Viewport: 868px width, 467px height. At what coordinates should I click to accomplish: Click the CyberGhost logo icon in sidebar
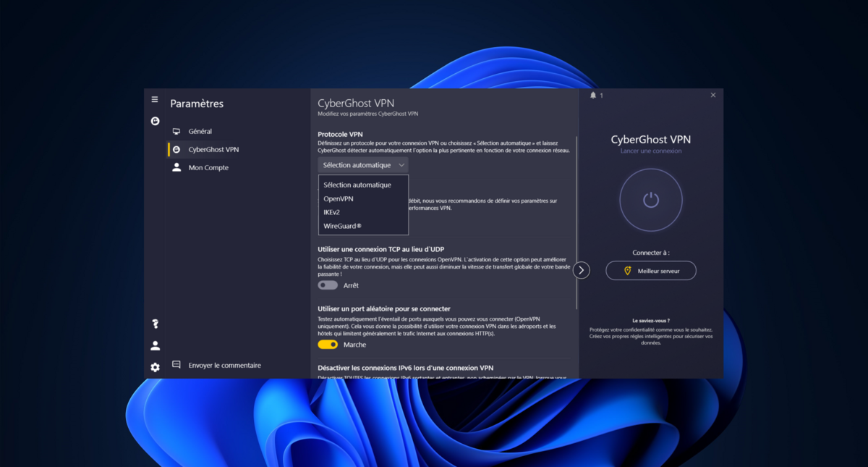[155, 121]
